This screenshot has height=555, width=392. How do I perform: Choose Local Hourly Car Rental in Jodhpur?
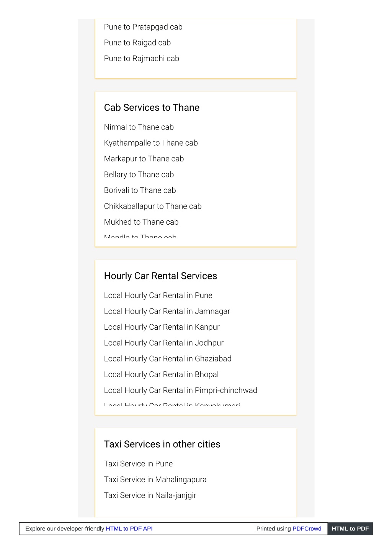coord(164,343)
